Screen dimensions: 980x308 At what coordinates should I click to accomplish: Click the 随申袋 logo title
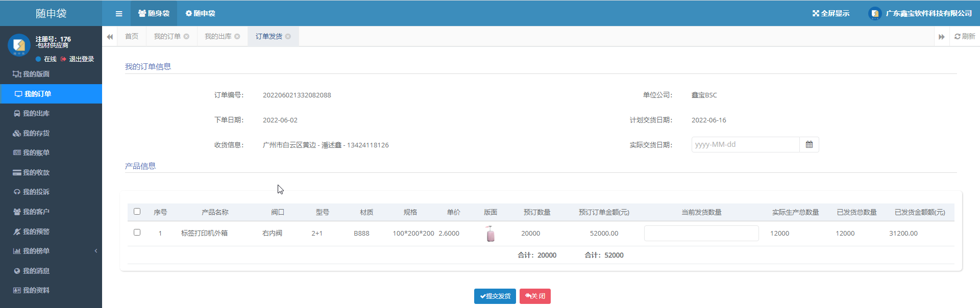tap(51, 14)
